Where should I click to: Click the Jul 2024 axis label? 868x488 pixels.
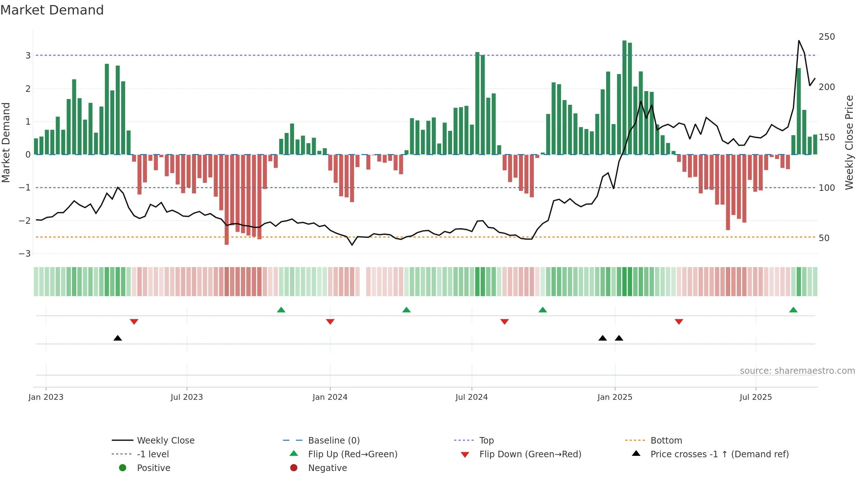[x=472, y=397]
